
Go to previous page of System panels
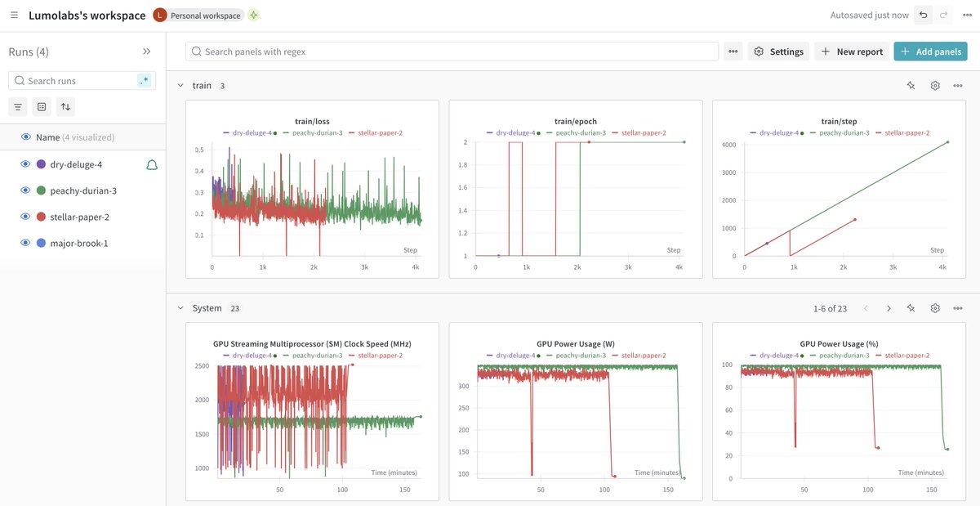pyautogui.click(x=866, y=308)
